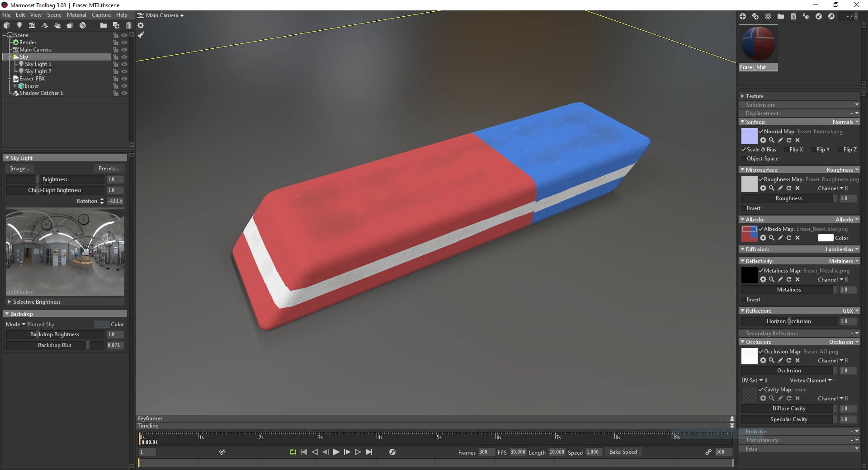Screen dimensions: 868x470
Task: Open Microsurface Roughness type dropdown
Action: pos(843,170)
